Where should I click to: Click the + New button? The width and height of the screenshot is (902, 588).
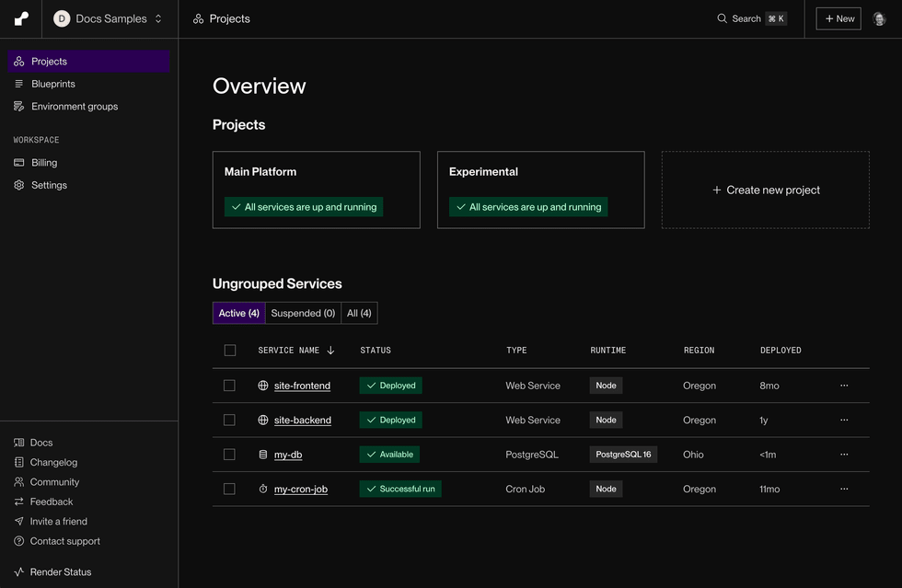[838, 18]
